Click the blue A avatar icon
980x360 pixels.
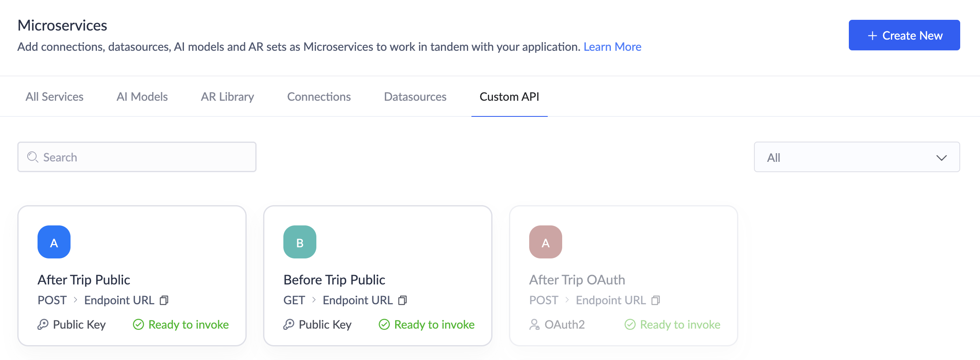coord(54,242)
